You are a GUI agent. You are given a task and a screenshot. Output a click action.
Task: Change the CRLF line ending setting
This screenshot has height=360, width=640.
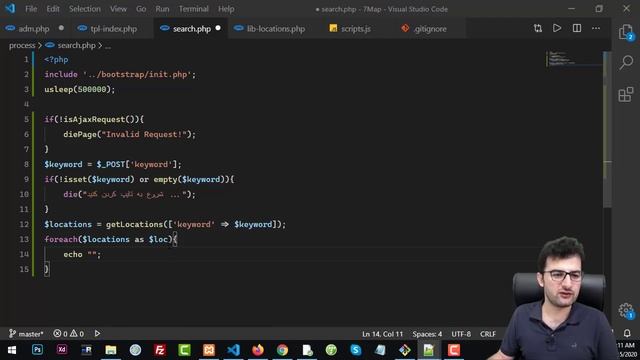488,334
